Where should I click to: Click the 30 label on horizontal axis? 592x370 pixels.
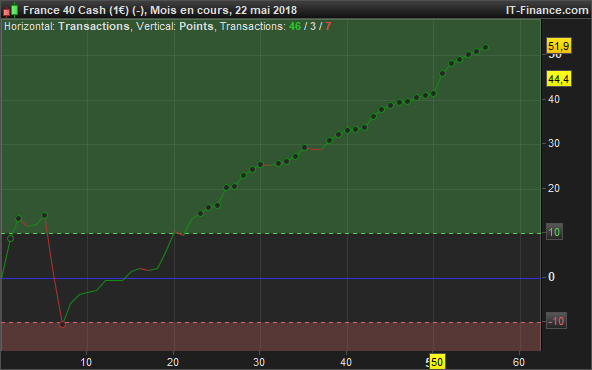pos(259,362)
